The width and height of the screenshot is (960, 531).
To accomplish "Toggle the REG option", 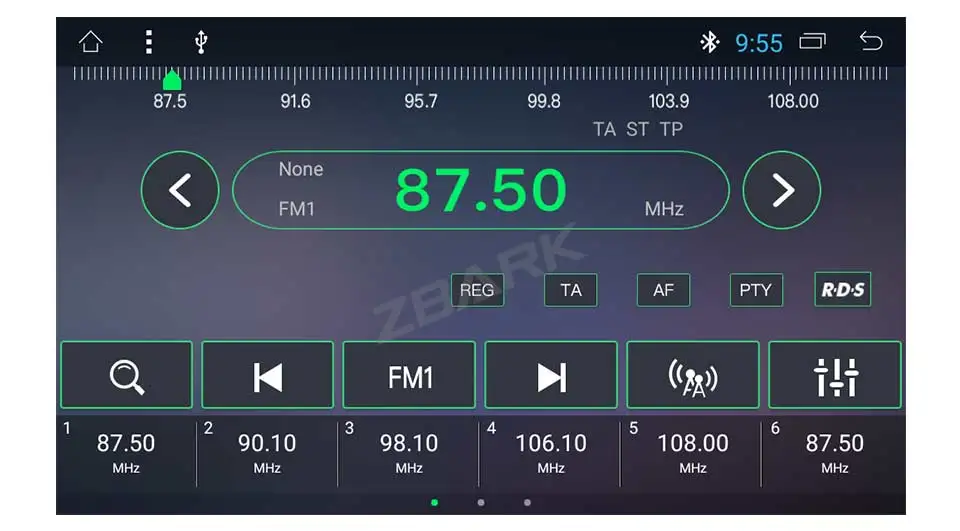I will (x=478, y=290).
